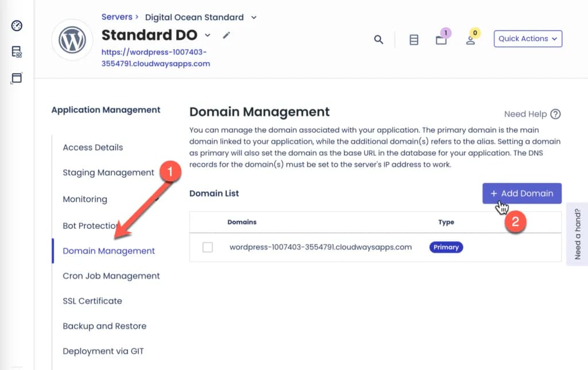This screenshot has height=370, width=588.
Task: Open the Standard DO name dropdown
Action: pos(208,36)
